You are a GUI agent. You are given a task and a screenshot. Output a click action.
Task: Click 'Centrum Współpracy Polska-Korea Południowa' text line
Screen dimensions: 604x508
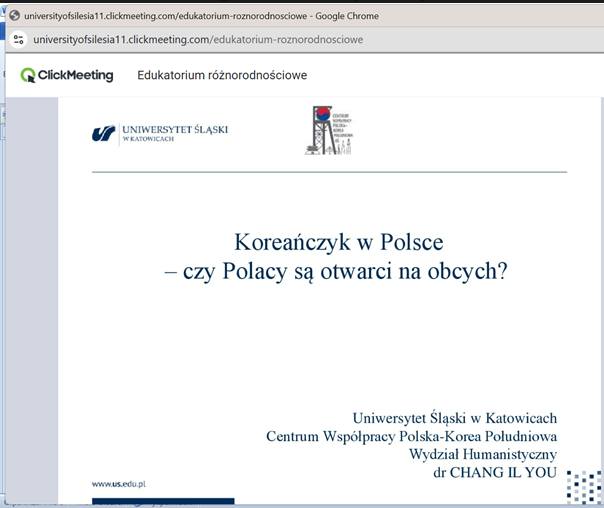pos(411,435)
